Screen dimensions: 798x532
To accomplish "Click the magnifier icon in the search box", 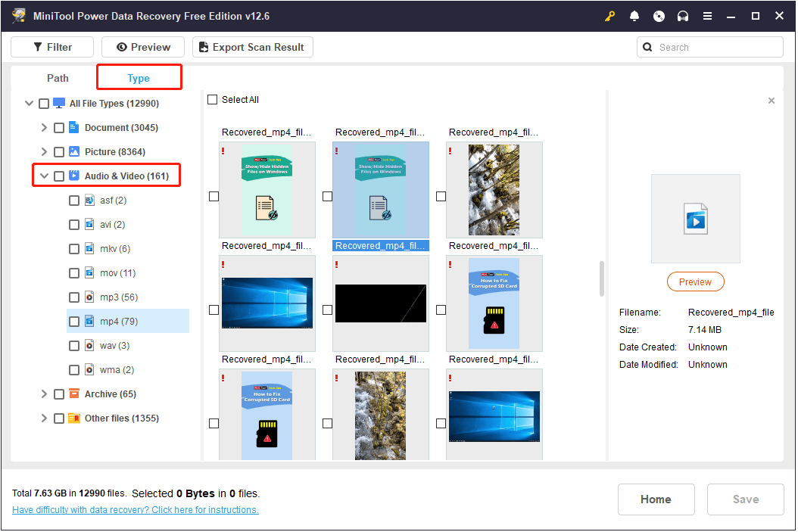I will (x=648, y=47).
